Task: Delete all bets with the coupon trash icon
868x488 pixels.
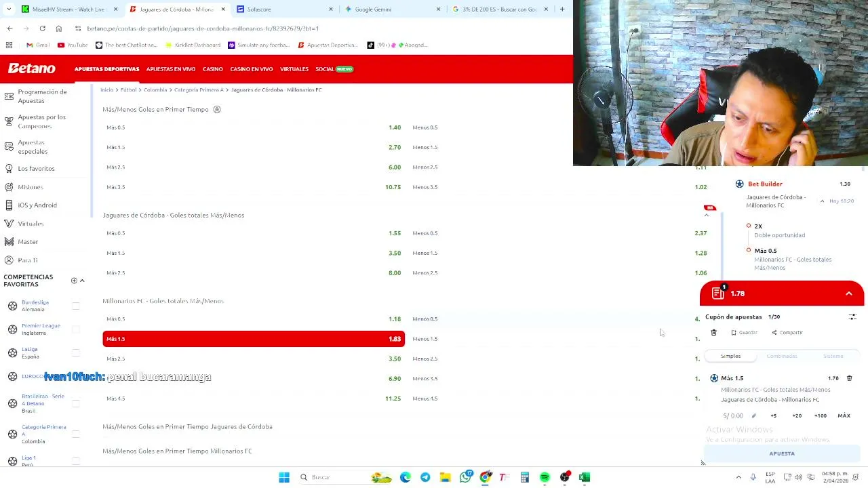Action: click(x=713, y=333)
